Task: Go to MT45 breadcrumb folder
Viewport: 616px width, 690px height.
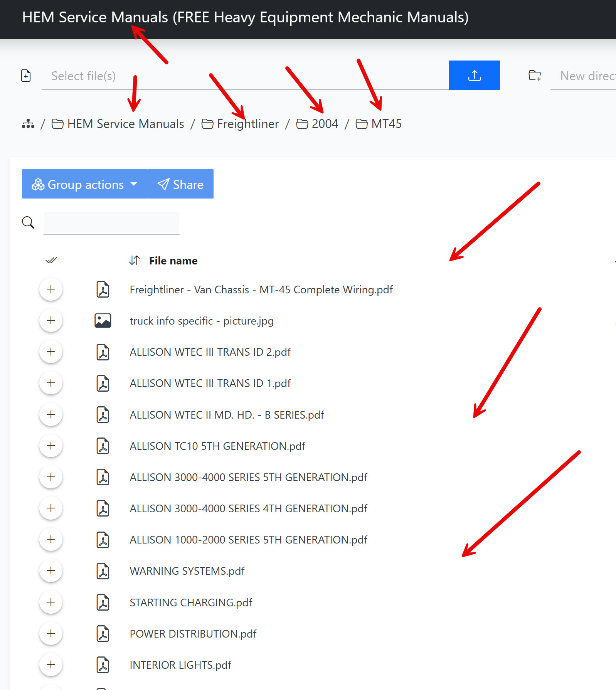Action: pos(379,124)
